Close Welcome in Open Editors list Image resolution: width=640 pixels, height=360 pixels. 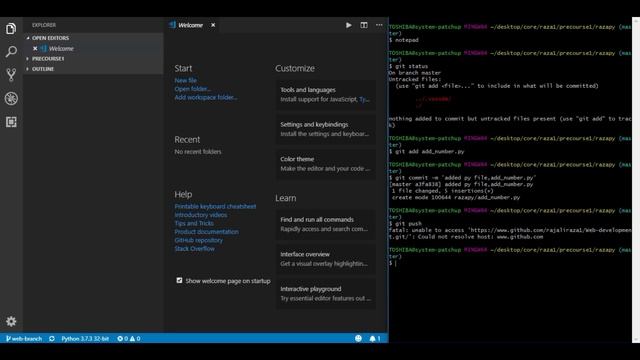click(35, 49)
